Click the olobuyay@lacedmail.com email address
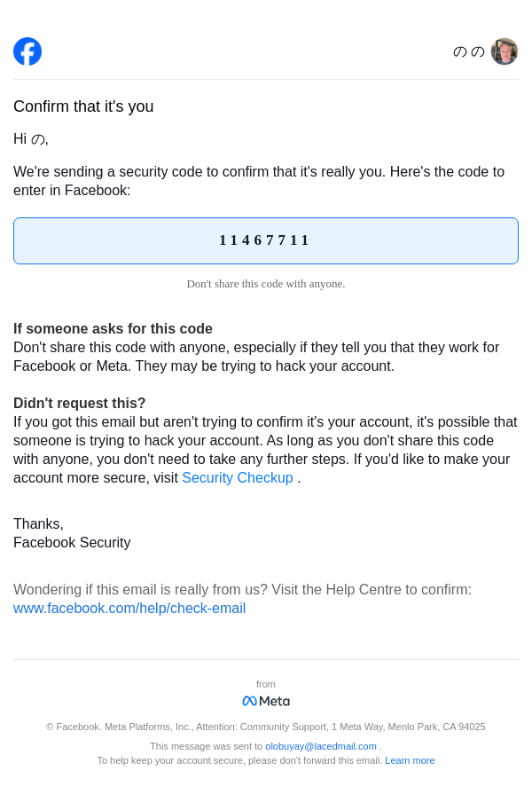532x810 pixels. coord(321,746)
